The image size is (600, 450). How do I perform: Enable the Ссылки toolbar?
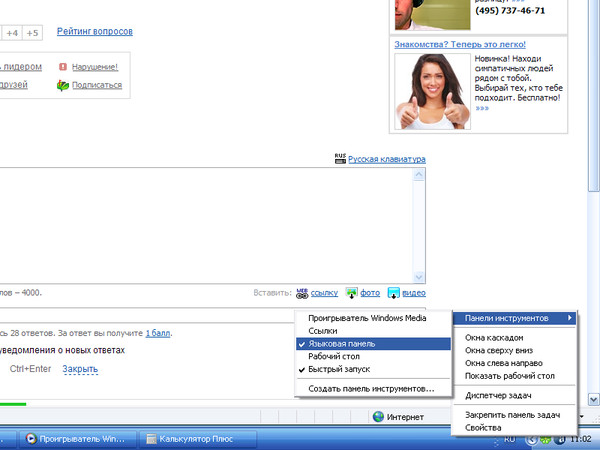coord(373,331)
